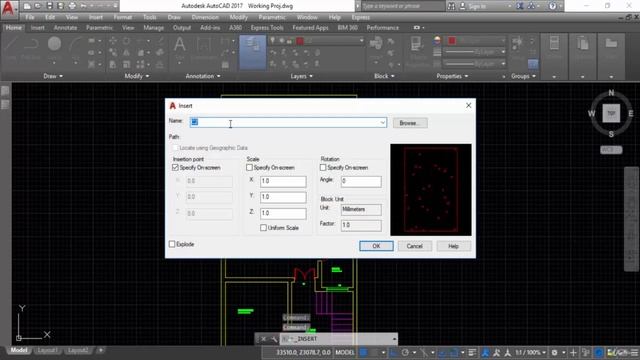
Task: Click the Customization menu icon in status bar
Action: pos(635,352)
